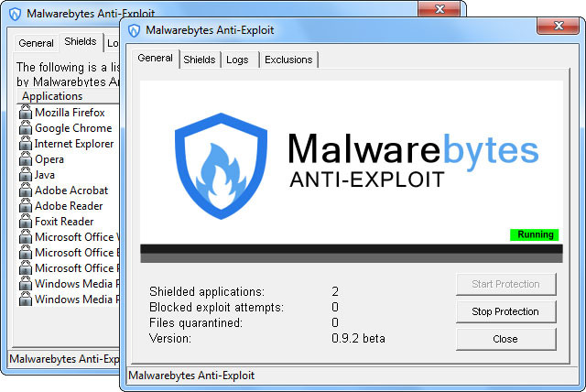Click the green Running status indicator

tap(535, 234)
